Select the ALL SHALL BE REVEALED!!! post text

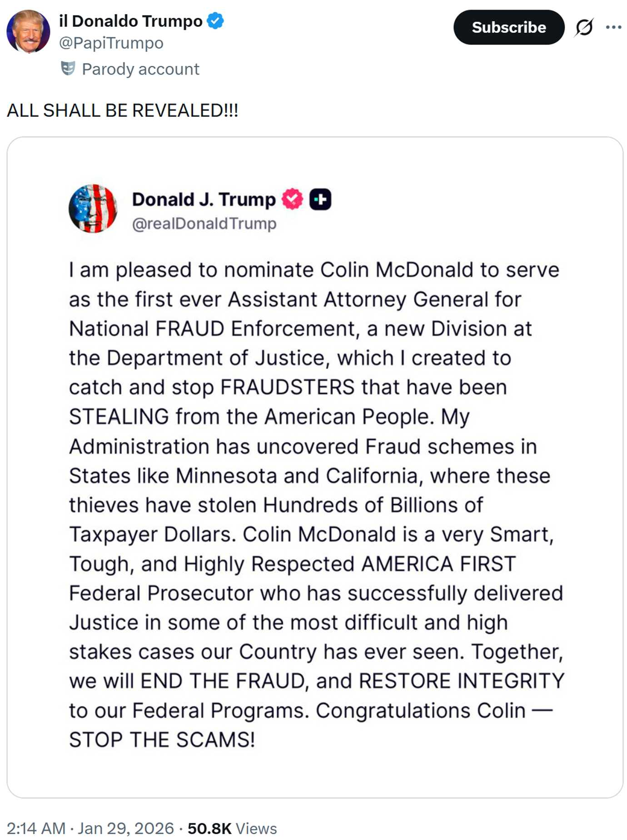pos(123,110)
